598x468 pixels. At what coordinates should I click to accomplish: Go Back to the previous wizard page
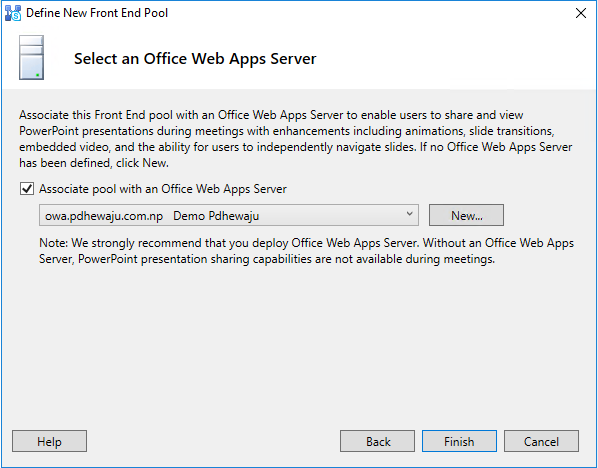(377, 441)
